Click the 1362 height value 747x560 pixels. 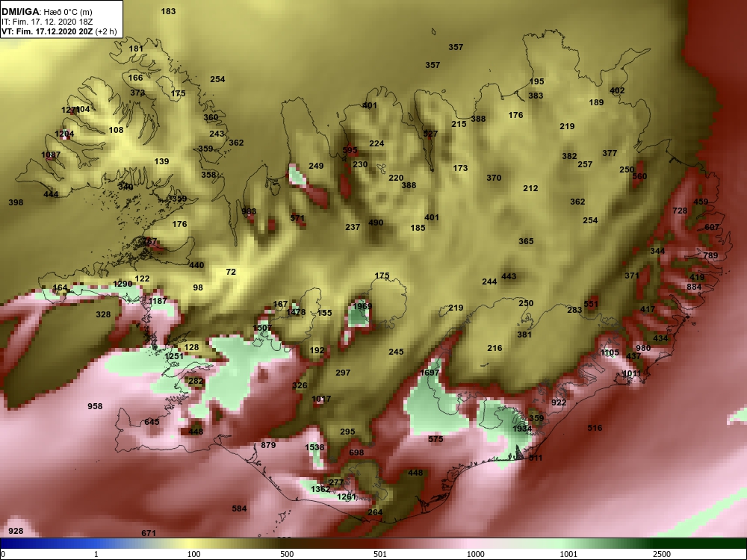(320, 489)
